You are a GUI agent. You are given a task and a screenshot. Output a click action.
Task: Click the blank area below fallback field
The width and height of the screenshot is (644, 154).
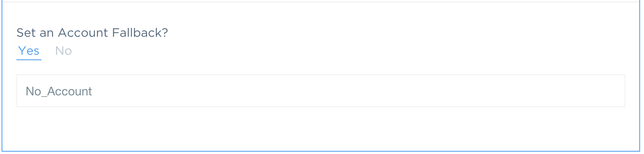(x=321, y=128)
